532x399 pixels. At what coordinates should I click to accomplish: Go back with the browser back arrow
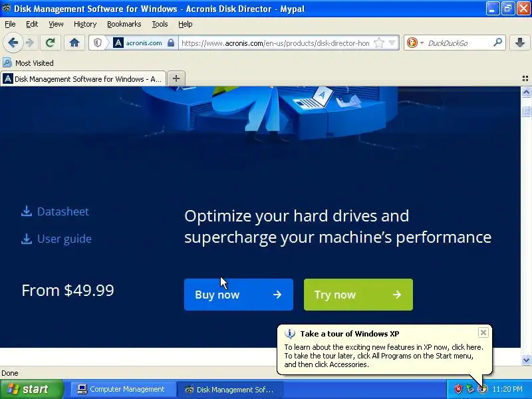13,43
